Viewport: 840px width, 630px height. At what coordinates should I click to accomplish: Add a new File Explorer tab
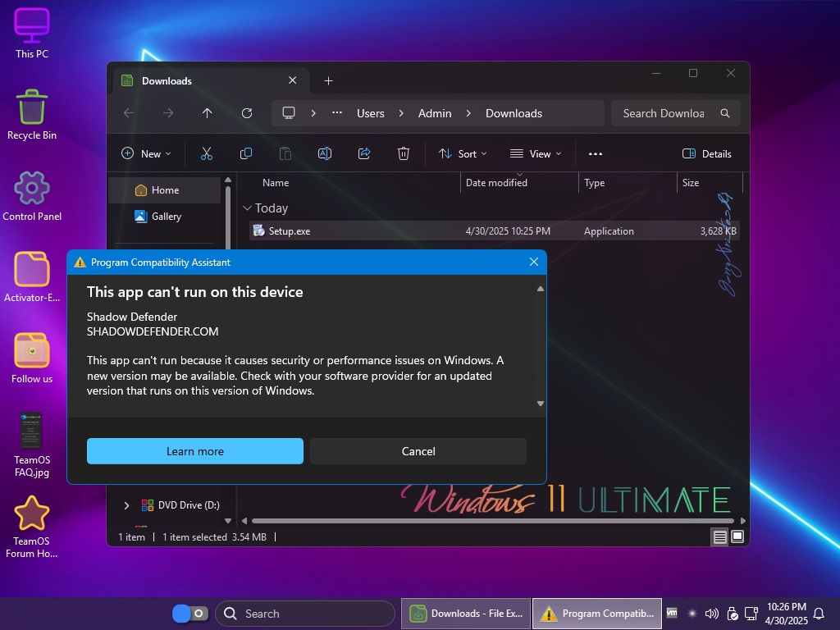tap(328, 81)
